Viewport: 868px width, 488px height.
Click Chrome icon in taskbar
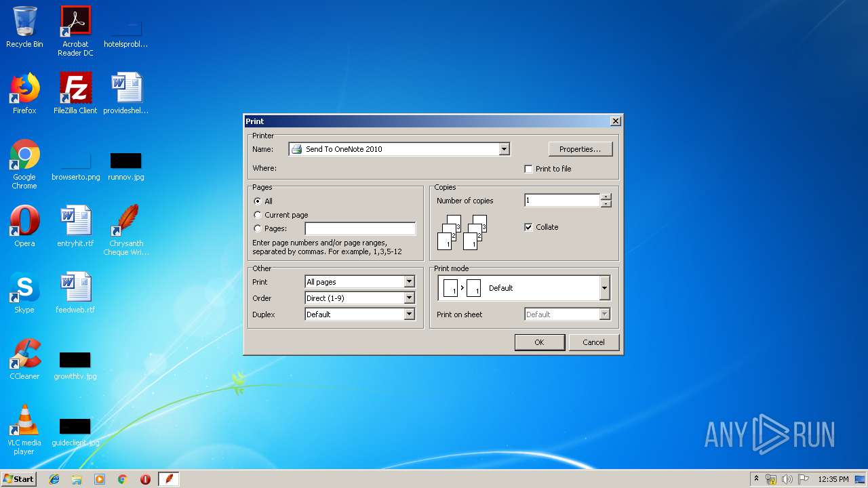point(123,479)
